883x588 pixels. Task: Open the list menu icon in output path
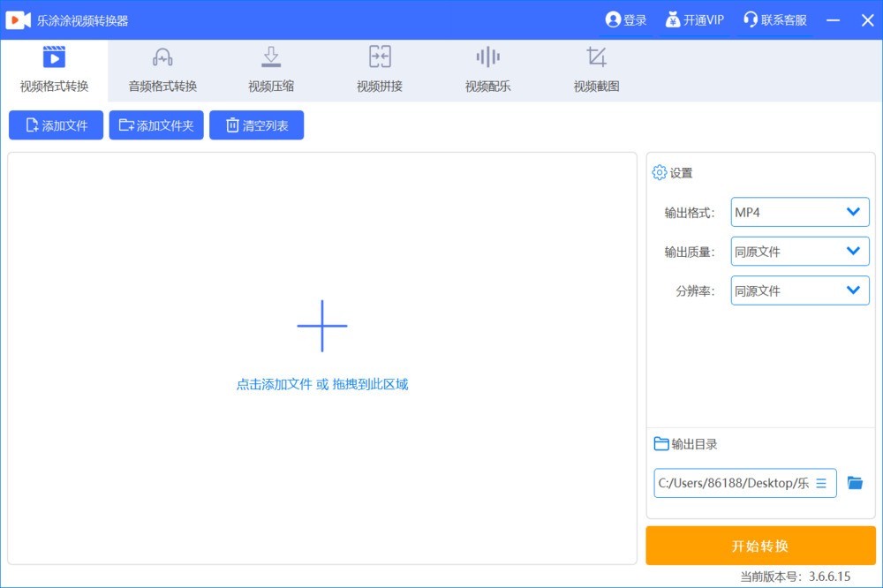point(821,483)
